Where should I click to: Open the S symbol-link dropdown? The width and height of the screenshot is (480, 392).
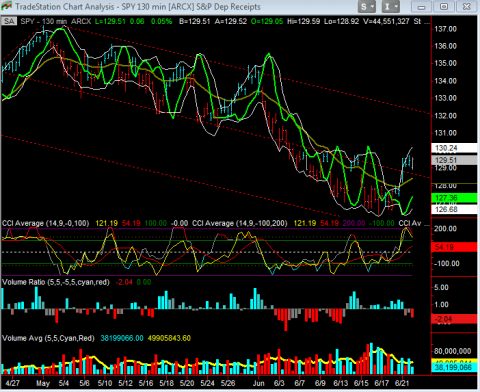367,6
